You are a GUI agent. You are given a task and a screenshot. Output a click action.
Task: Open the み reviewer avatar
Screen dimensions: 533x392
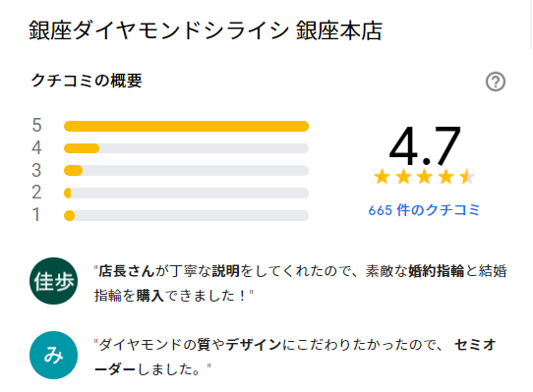click(x=53, y=355)
